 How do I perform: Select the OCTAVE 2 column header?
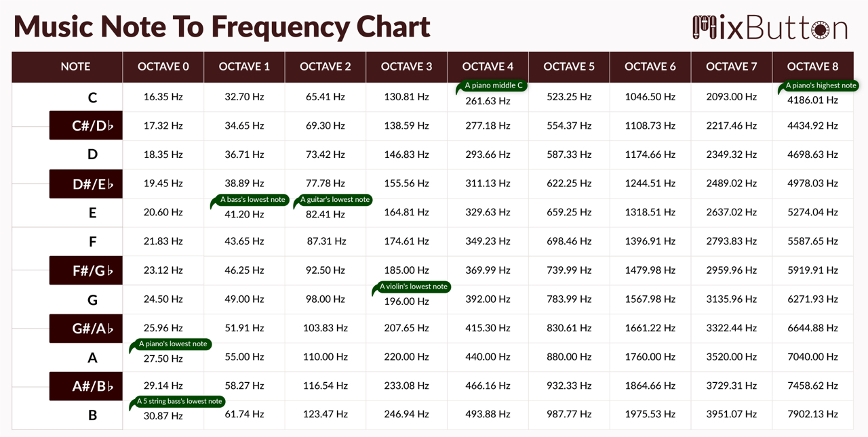click(325, 66)
